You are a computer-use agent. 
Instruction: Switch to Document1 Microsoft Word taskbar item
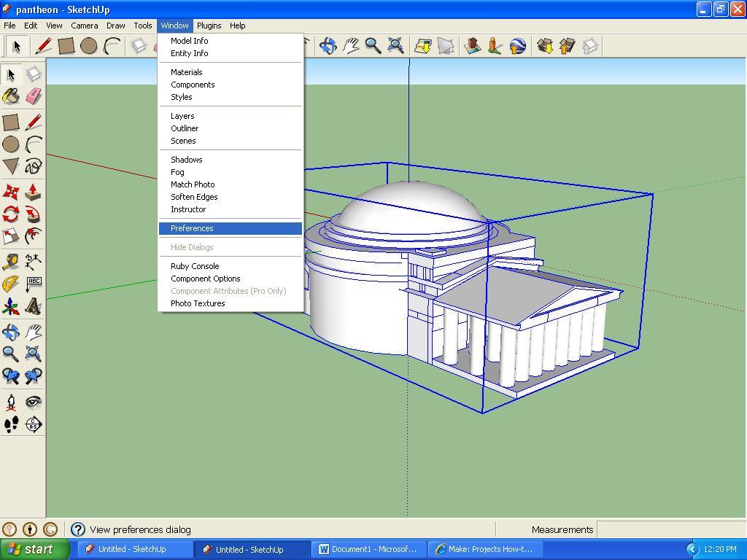point(369,550)
